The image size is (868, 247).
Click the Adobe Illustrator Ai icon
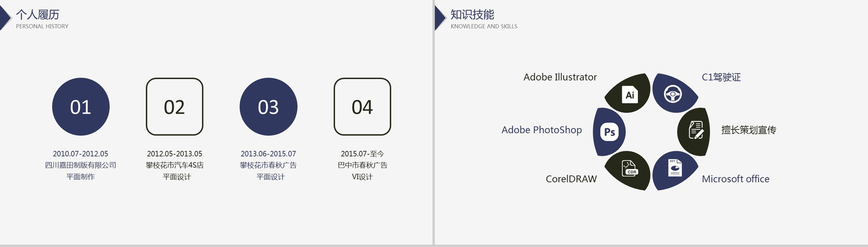tap(630, 95)
